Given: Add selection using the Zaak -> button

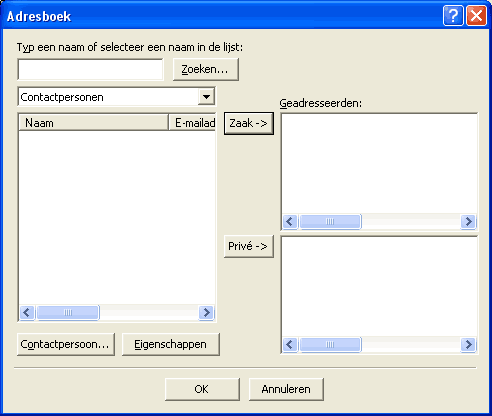Looking at the screenshot, I should pos(249,123).
